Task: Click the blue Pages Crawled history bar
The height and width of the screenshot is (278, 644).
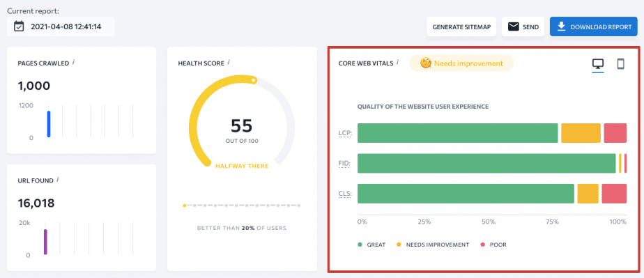Action: pyautogui.click(x=49, y=124)
